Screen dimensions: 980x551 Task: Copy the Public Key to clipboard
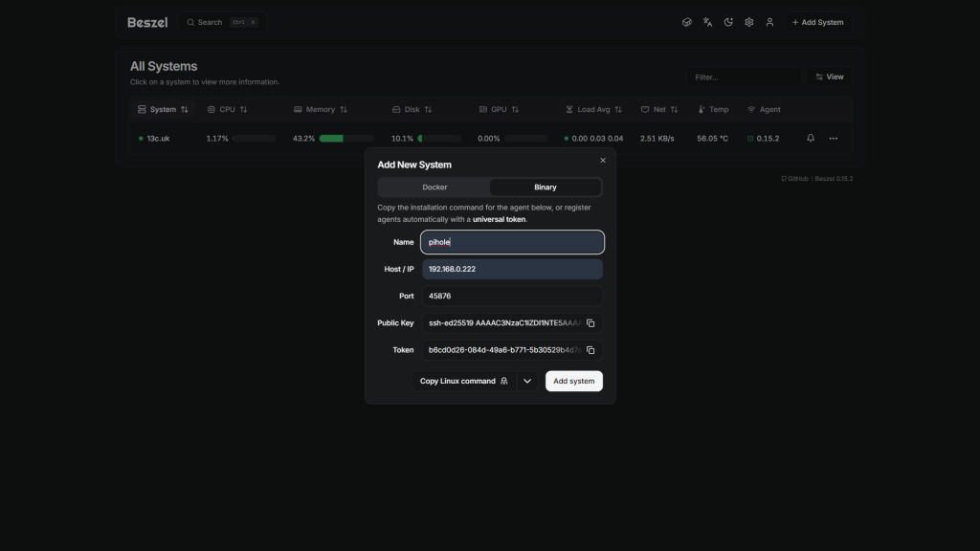[590, 323]
